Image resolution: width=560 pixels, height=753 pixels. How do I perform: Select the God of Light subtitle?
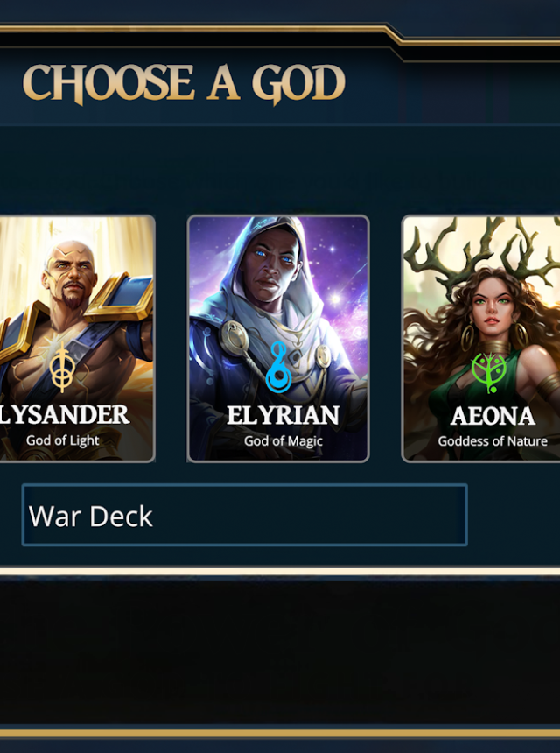click(63, 440)
